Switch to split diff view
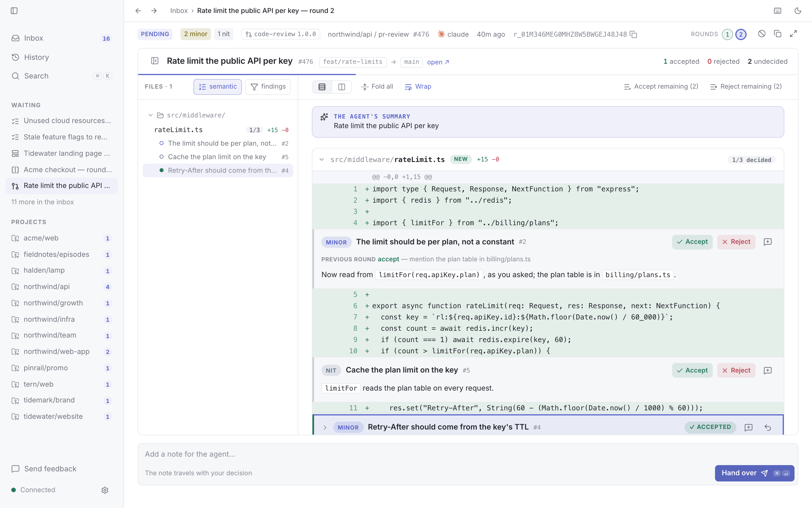This screenshot has height=508, width=812. click(x=342, y=87)
